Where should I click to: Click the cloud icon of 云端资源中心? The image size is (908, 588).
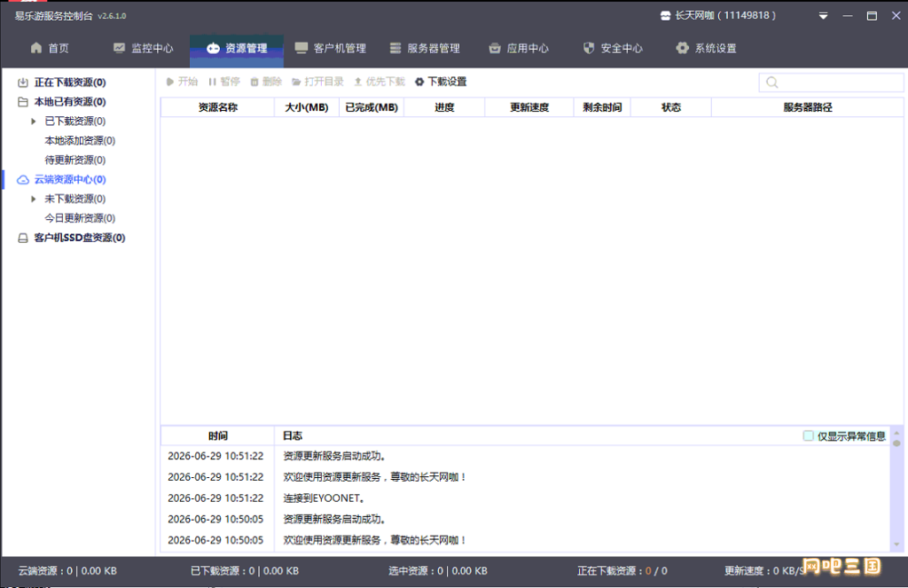click(x=22, y=179)
